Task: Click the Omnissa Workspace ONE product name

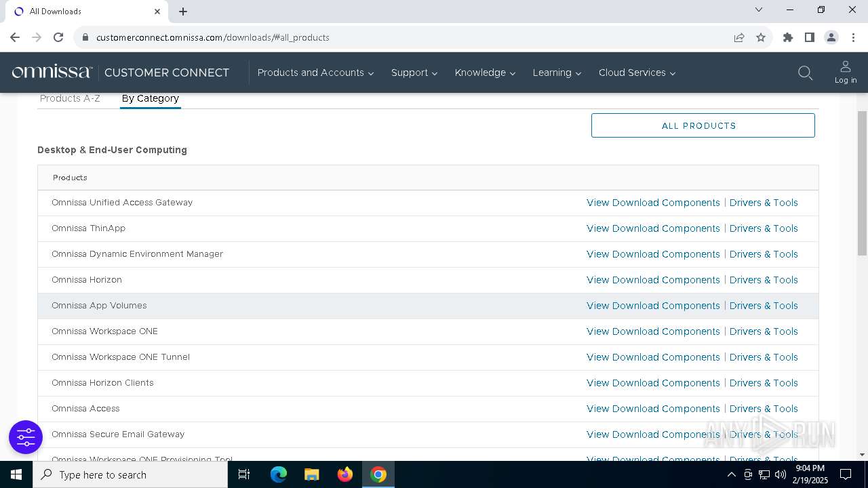Action: tap(104, 331)
